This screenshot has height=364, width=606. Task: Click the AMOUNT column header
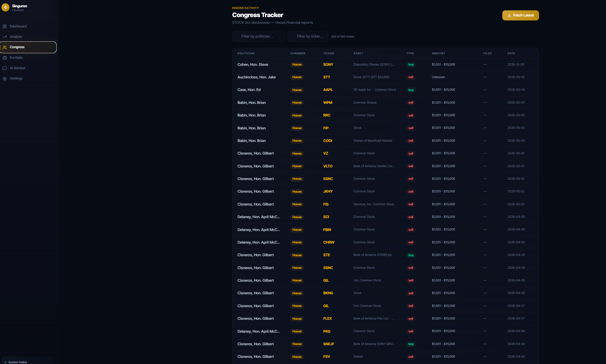(x=438, y=53)
